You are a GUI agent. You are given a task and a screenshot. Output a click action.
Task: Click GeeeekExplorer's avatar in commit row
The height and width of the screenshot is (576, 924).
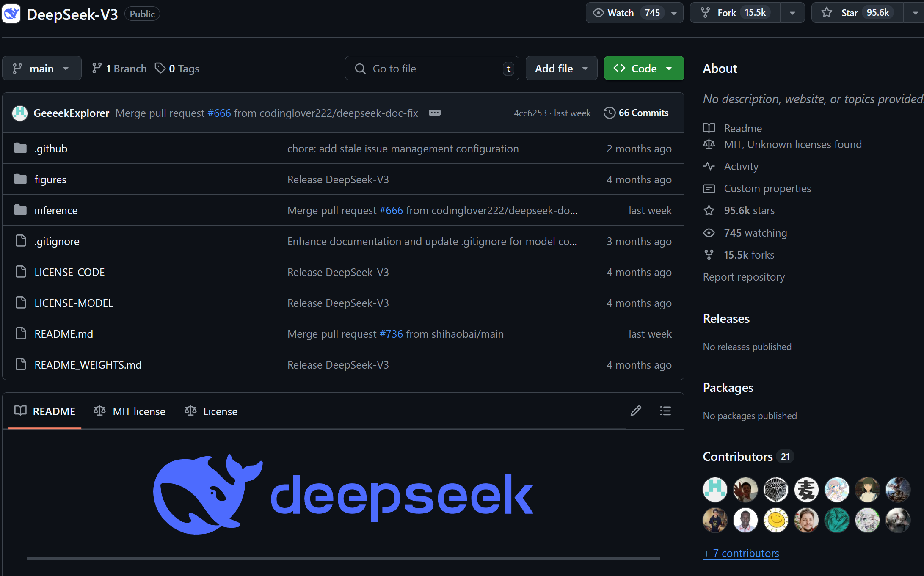[19, 113]
